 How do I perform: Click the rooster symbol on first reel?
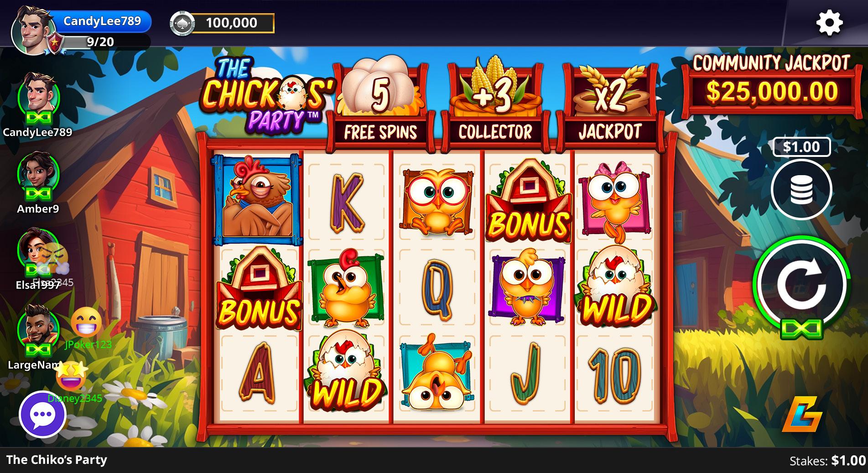[258, 199]
